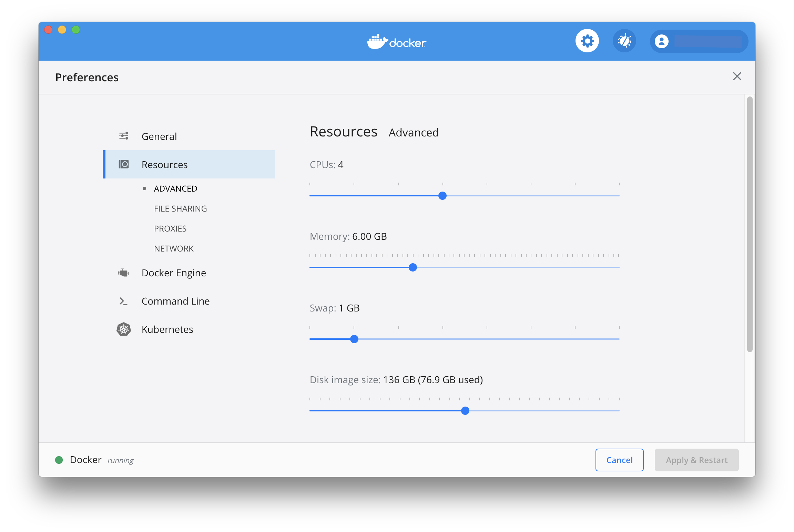Open the Troubleshoot bug icon
Image resolution: width=794 pixels, height=532 pixels.
pos(624,40)
